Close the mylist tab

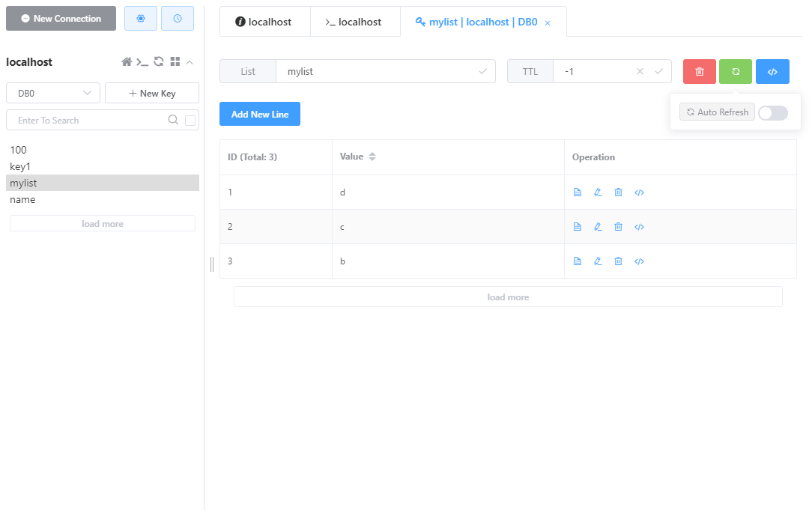click(548, 22)
